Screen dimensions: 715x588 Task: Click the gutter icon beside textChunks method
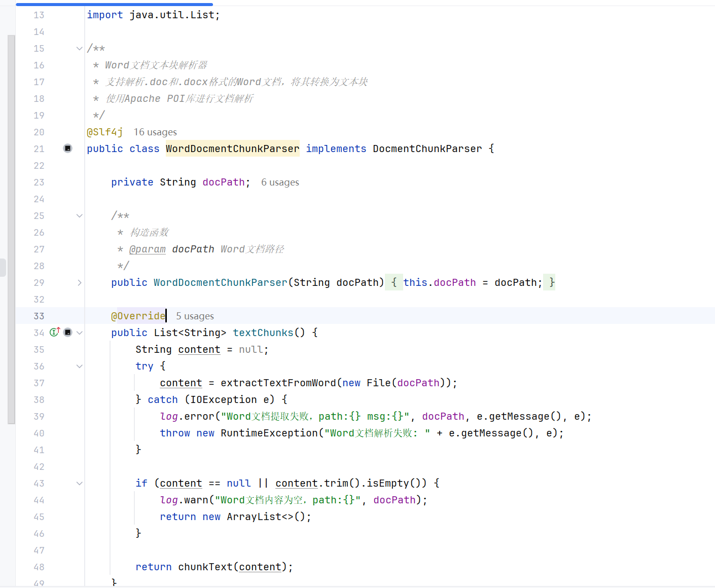click(68, 332)
